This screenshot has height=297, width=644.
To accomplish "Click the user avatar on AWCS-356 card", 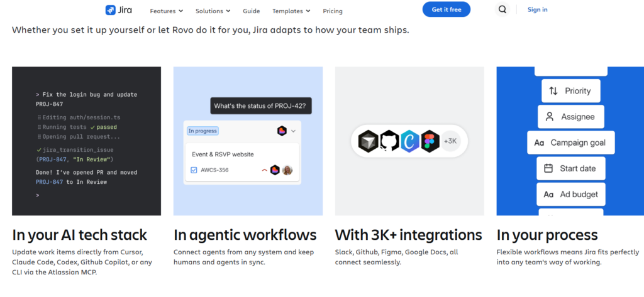I will (x=287, y=170).
